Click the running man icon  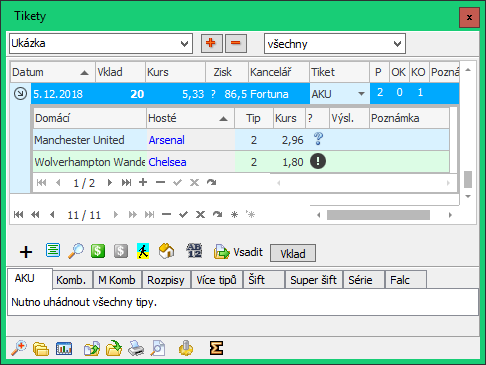(x=143, y=251)
